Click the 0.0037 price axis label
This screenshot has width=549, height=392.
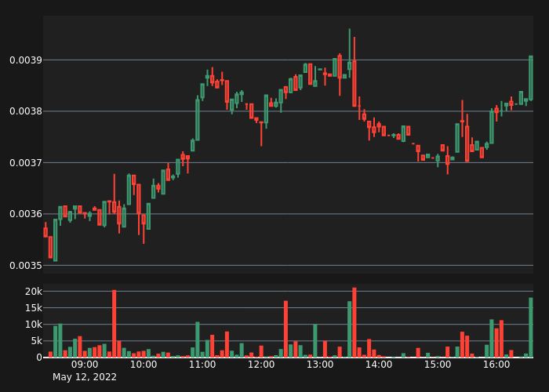tap(26, 163)
